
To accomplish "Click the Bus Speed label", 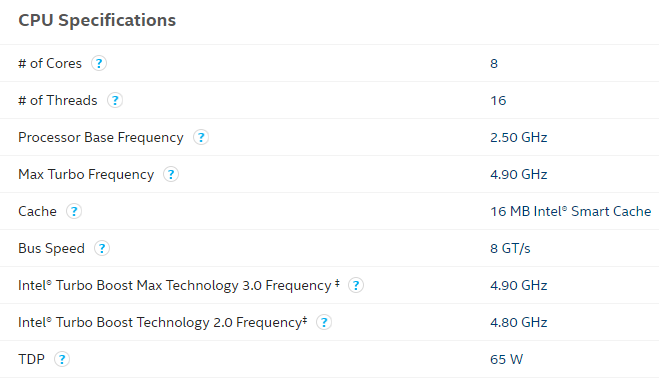I will click(51, 248).
